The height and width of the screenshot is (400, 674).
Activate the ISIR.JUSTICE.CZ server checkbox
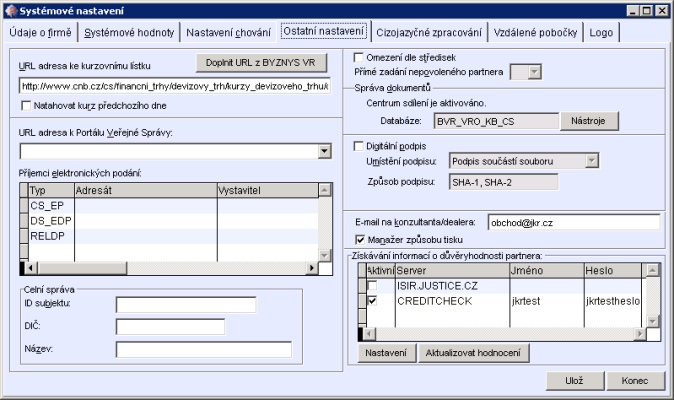(x=373, y=285)
